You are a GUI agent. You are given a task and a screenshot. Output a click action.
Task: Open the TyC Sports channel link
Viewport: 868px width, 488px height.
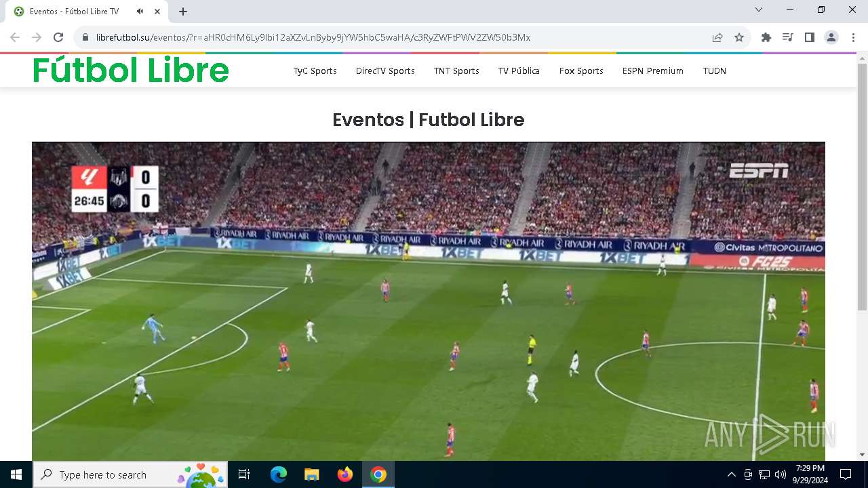[x=315, y=70]
